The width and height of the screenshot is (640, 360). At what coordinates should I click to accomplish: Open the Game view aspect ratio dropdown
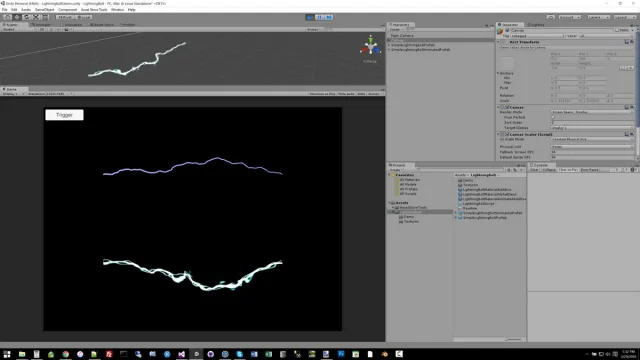[x=49, y=94]
